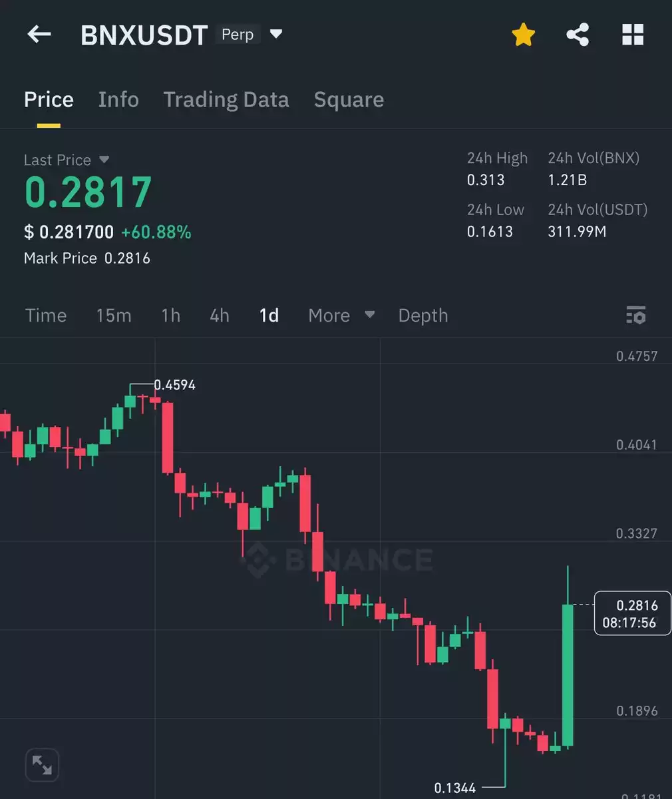672x799 pixels.
Task: Toggle the yellow favorite star
Action: [x=524, y=35]
